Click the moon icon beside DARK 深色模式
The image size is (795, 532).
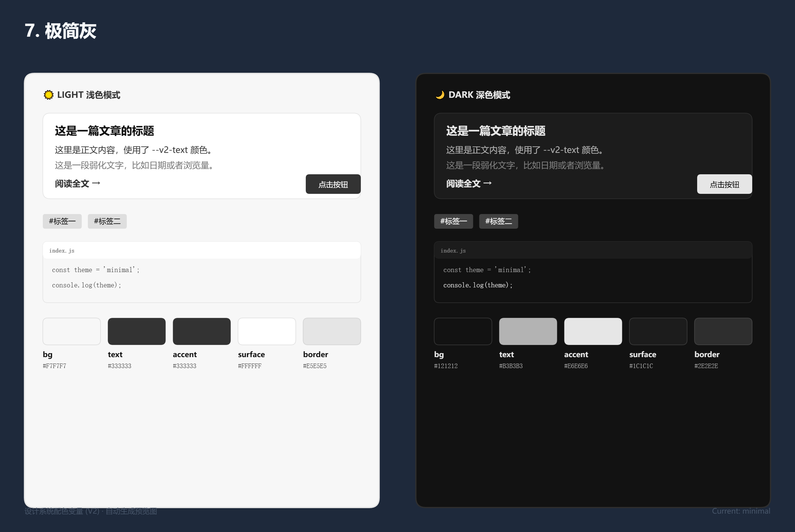pyautogui.click(x=440, y=95)
